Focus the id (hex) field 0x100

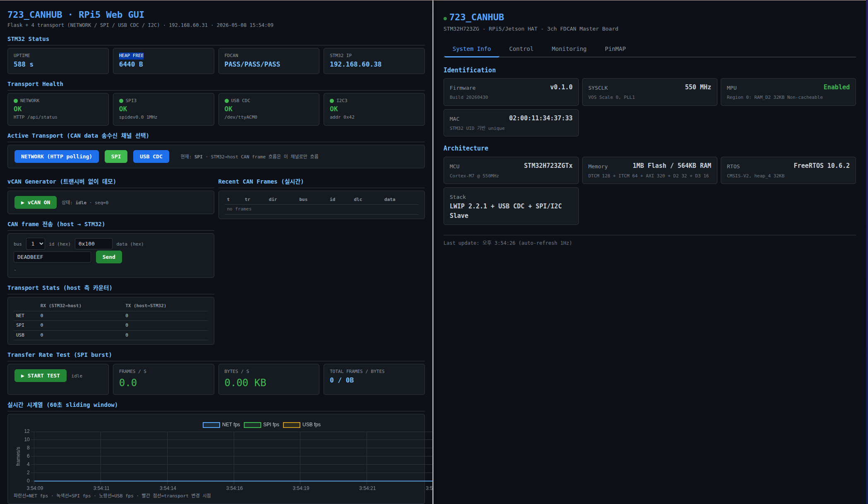coord(94,244)
